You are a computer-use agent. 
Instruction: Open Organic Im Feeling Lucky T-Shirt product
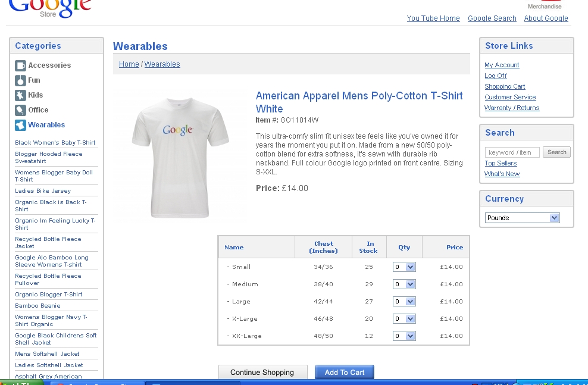(x=55, y=224)
